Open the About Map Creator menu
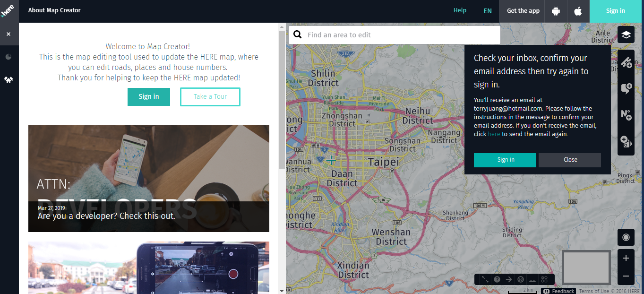 (54, 10)
